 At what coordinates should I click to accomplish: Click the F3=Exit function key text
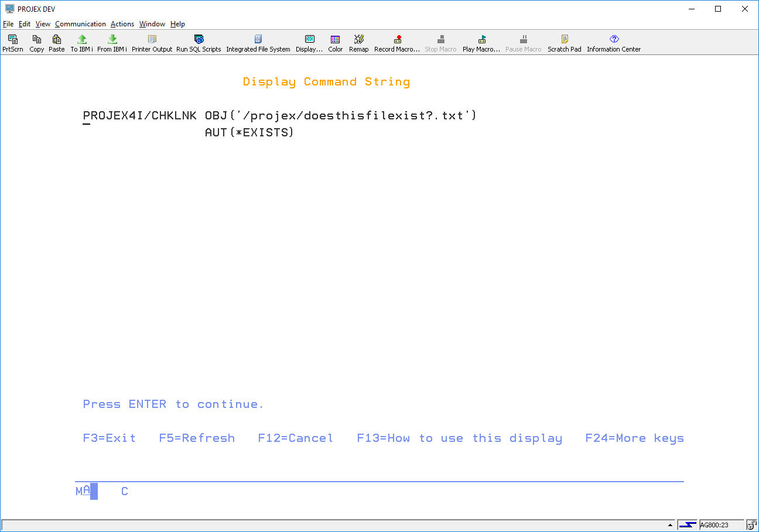pyautogui.click(x=110, y=438)
